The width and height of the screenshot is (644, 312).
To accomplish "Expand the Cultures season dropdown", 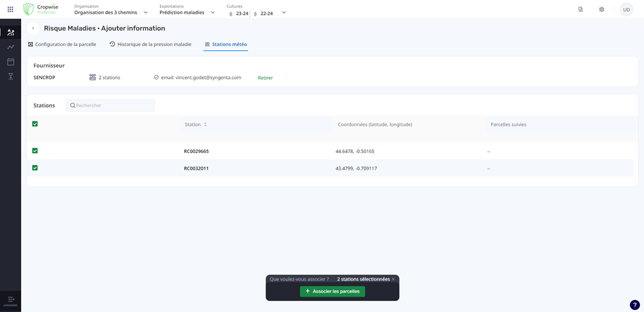I will 283,13.
